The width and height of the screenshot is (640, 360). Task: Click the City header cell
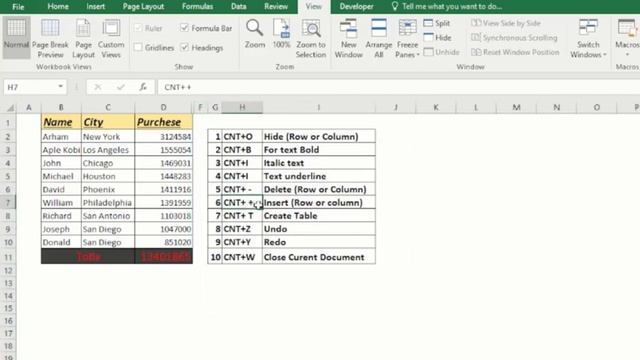(x=108, y=122)
